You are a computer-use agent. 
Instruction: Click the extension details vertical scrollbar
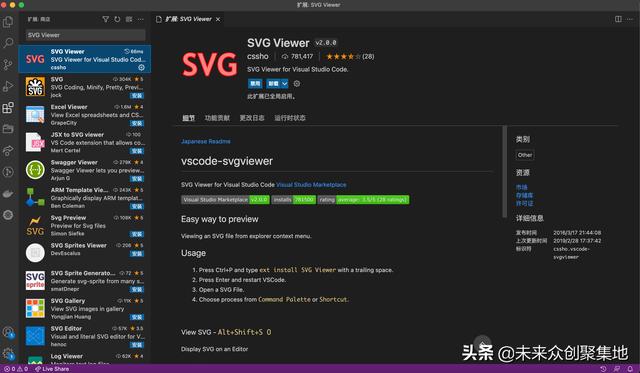pos(505,172)
